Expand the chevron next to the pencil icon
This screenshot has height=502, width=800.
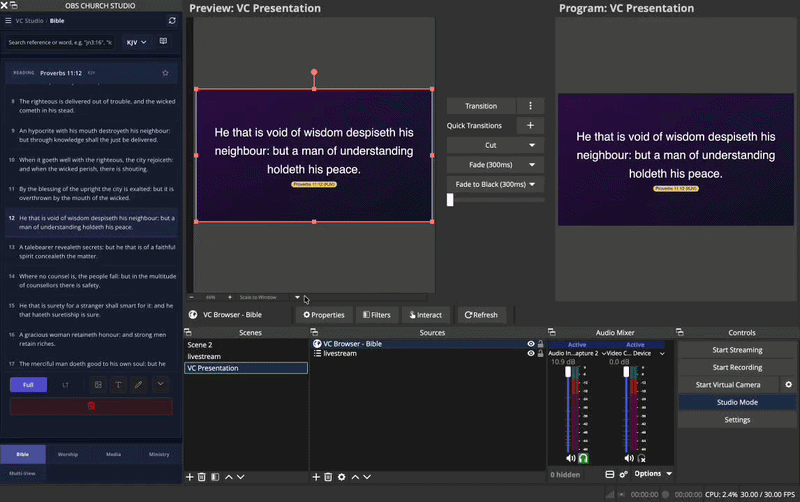160,384
